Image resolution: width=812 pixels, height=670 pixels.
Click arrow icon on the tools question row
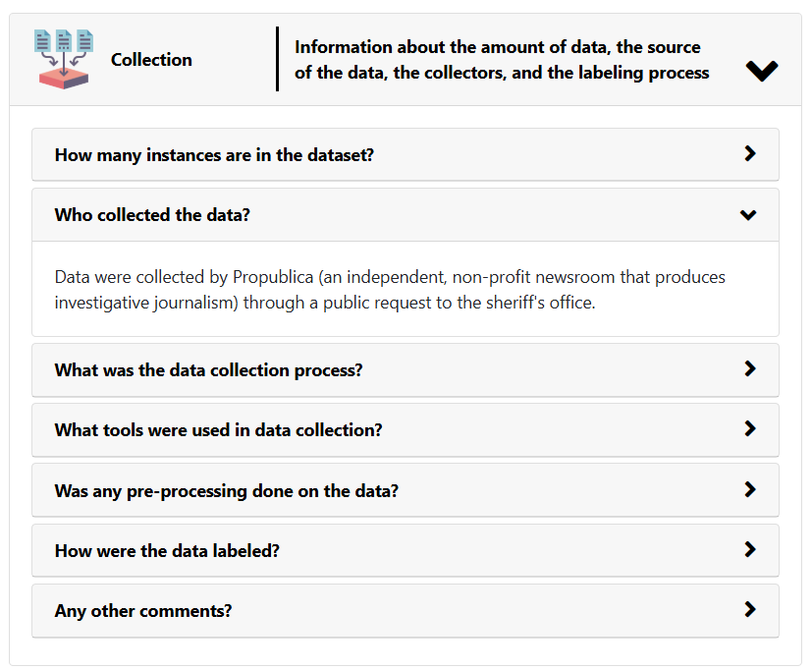(x=750, y=429)
